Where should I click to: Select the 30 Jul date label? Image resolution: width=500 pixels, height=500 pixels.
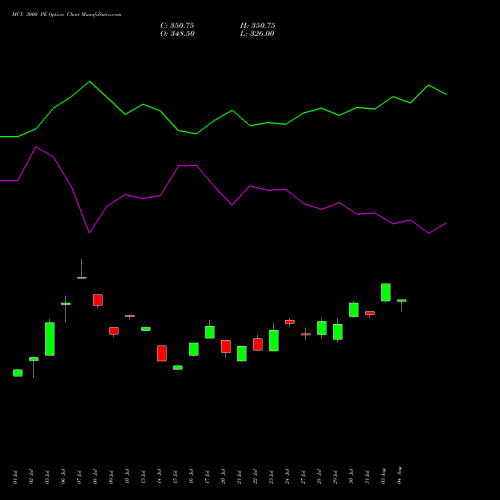351,477
